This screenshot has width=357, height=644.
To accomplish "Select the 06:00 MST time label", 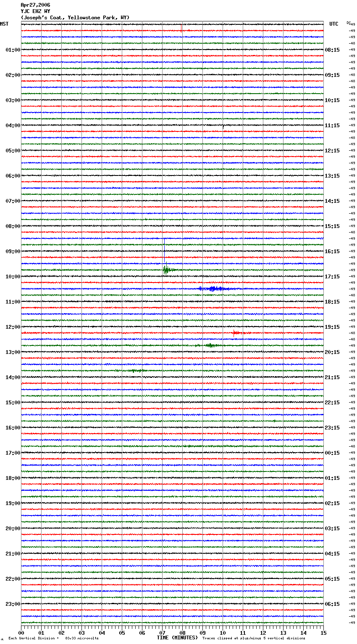I will coord(13,176).
